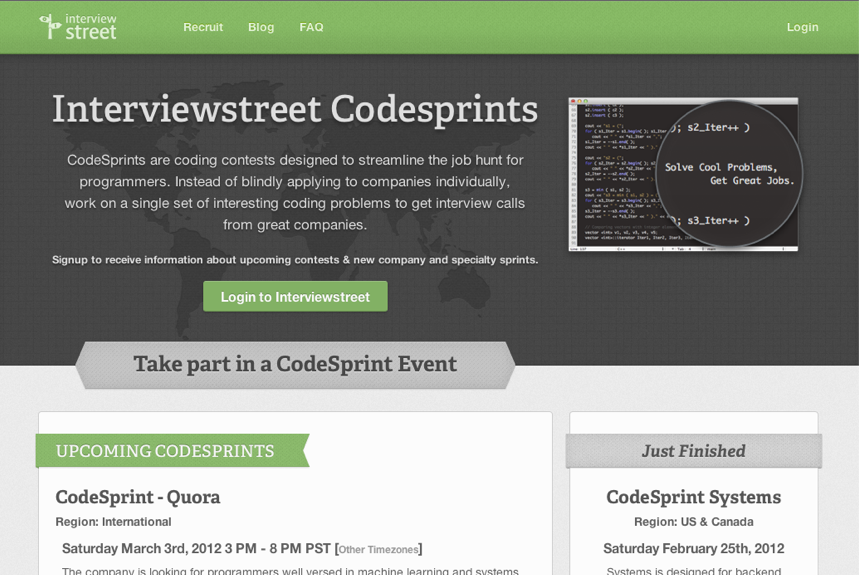The height and width of the screenshot is (575, 859).
Task: Open the CodeSprint Systems event title
Action: point(693,497)
